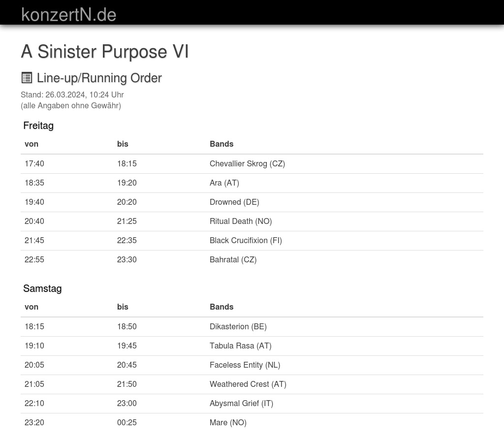This screenshot has width=504, height=442.
Task: Select Abysmal Grief (IT) in the lineup
Action: coord(241,403)
